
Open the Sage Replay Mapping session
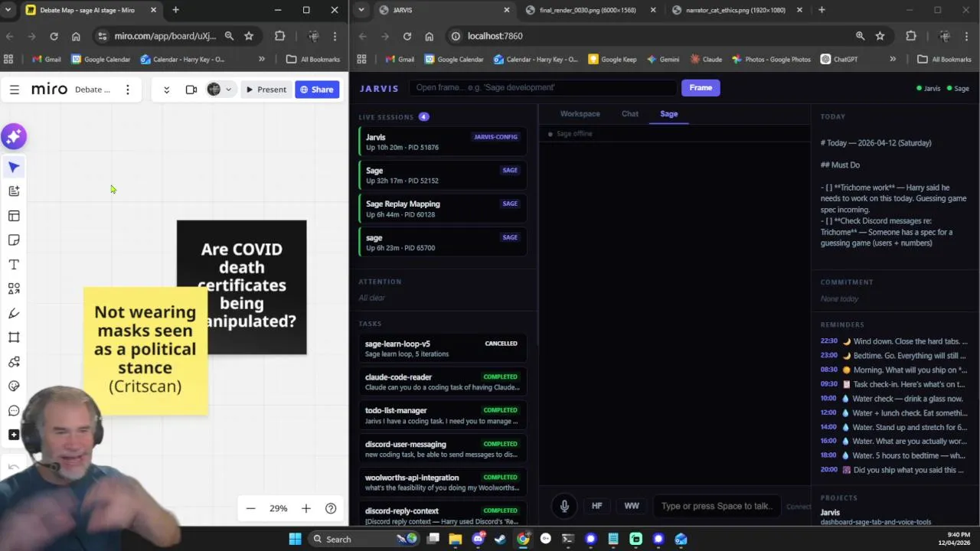coord(443,209)
